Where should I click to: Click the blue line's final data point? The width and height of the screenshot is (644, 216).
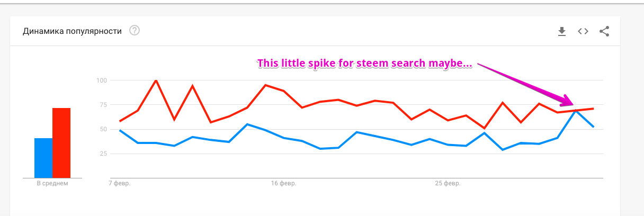pos(593,127)
